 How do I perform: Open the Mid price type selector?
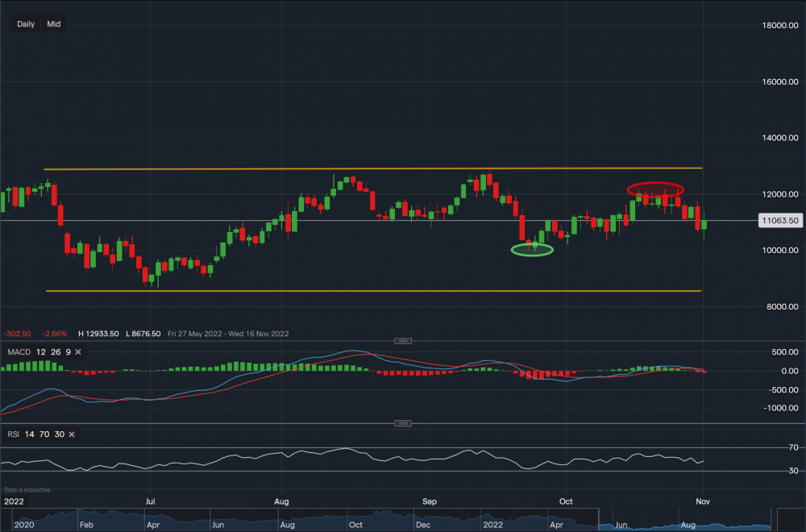click(x=53, y=24)
